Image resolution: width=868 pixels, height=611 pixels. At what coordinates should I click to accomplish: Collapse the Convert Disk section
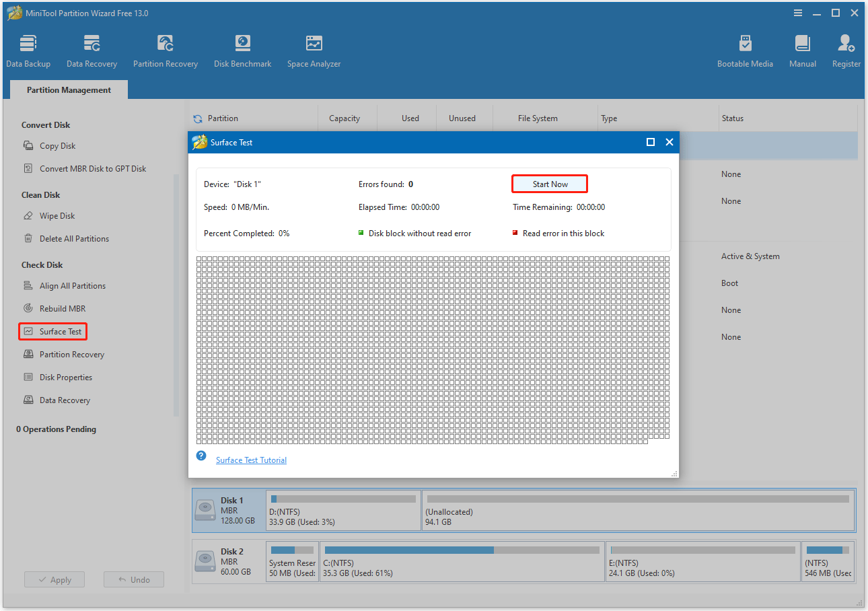coord(46,124)
